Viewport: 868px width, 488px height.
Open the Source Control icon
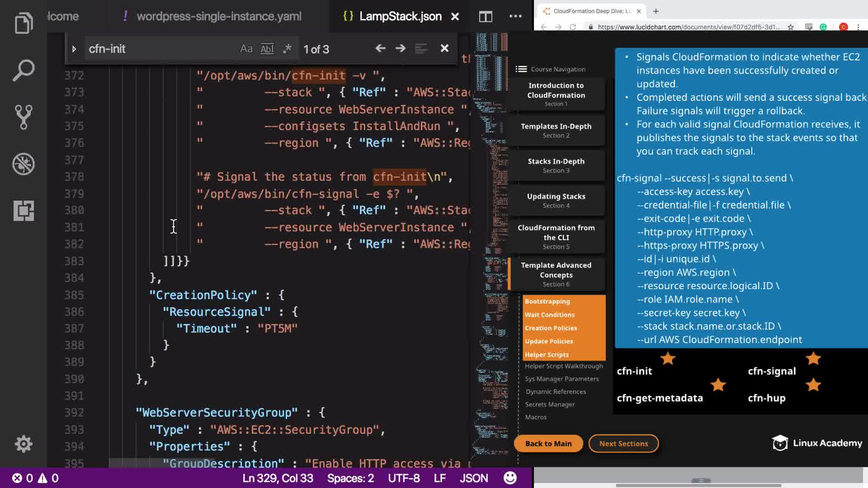pyautogui.click(x=24, y=117)
